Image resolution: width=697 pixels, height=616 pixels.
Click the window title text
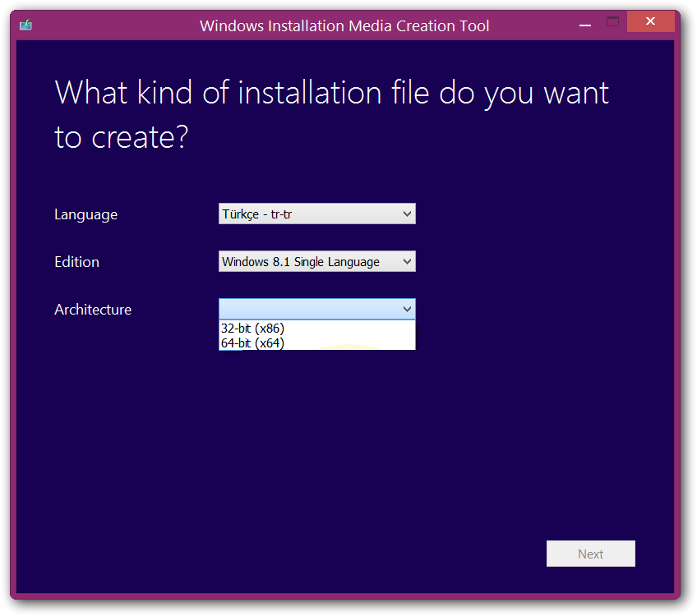tap(344, 25)
